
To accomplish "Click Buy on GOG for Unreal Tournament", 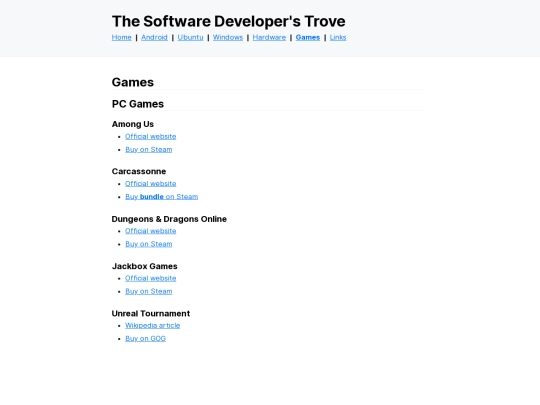I will coord(145,338).
